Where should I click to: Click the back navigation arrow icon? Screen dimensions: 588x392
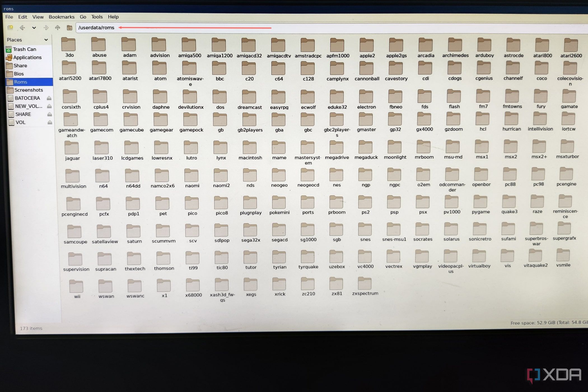pos(22,27)
